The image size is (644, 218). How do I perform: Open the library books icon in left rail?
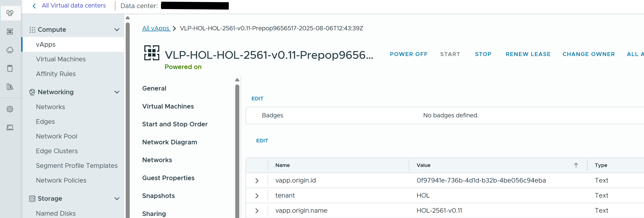click(x=10, y=87)
